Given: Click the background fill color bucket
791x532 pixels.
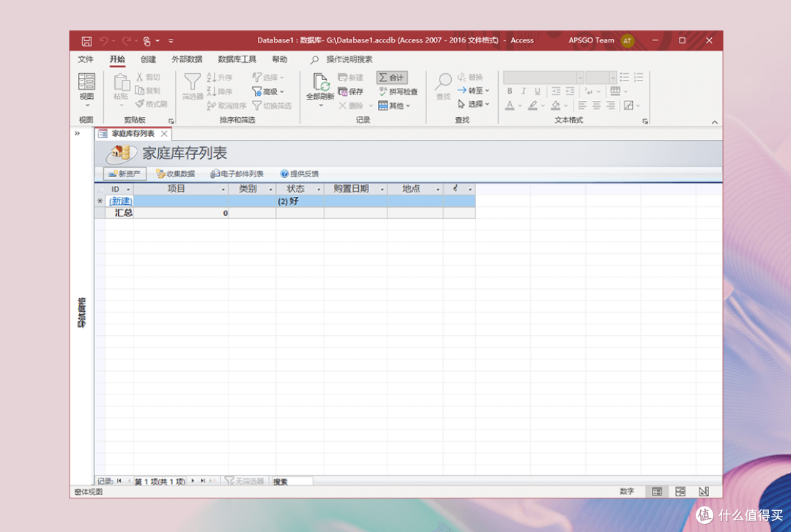Looking at the screenshot, I should (x=555, y=105).
